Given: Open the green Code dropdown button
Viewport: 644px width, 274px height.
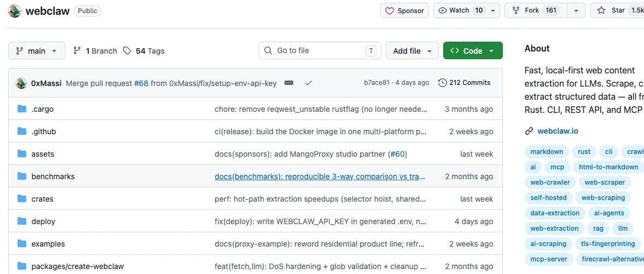Looking at the screenshot, I should [x=473, y=50].
